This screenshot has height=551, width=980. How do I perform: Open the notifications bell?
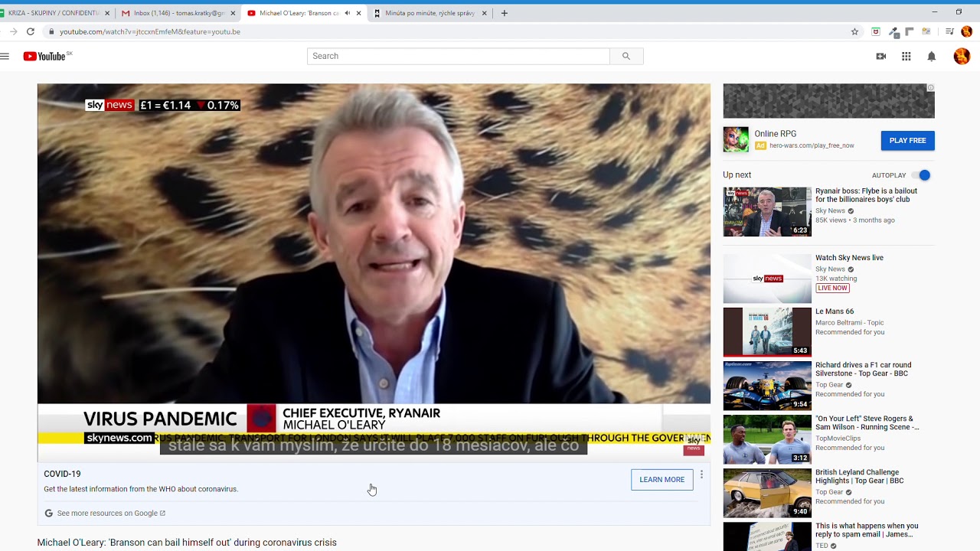coord(932,56)
